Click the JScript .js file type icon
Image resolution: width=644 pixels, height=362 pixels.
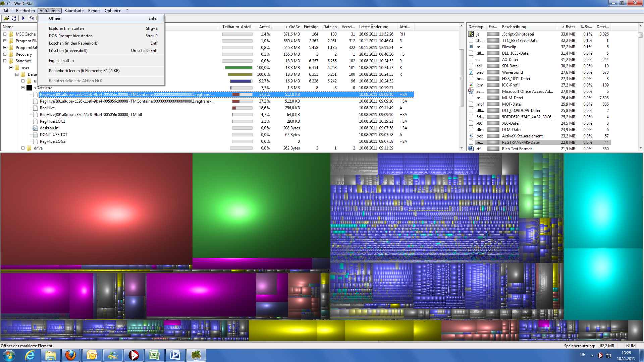[471, 34]
